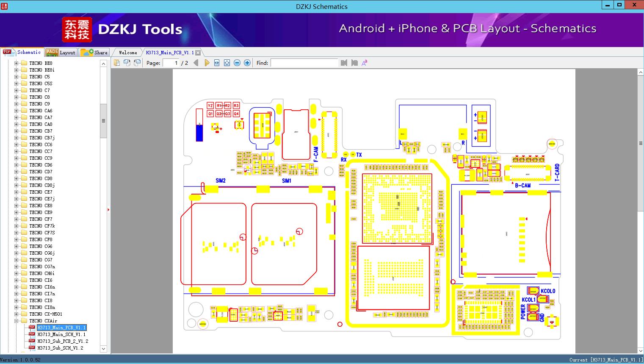Viewport: 644px width, 364px height.
Task: Open the Share tab
Action: point(94,53)
